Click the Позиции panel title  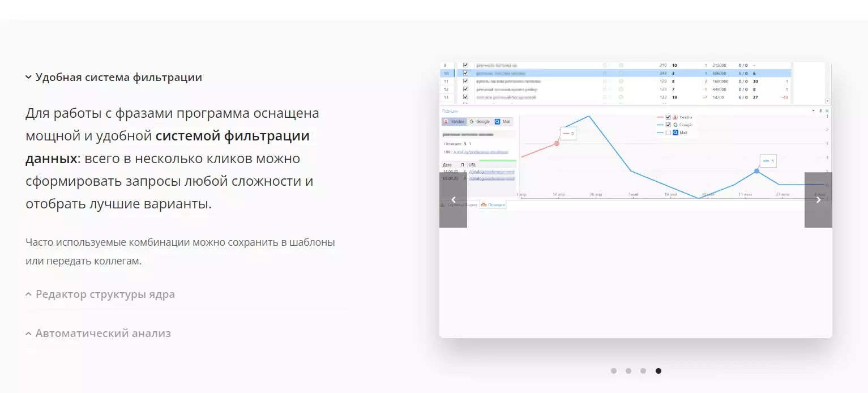450,111
